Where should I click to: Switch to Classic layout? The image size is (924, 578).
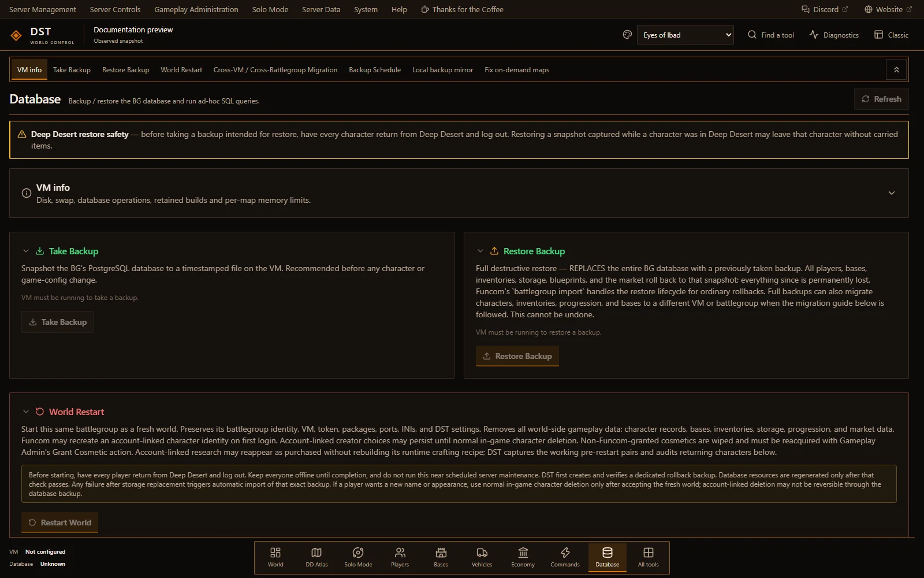pyautogui.click(x=891, y=35)
